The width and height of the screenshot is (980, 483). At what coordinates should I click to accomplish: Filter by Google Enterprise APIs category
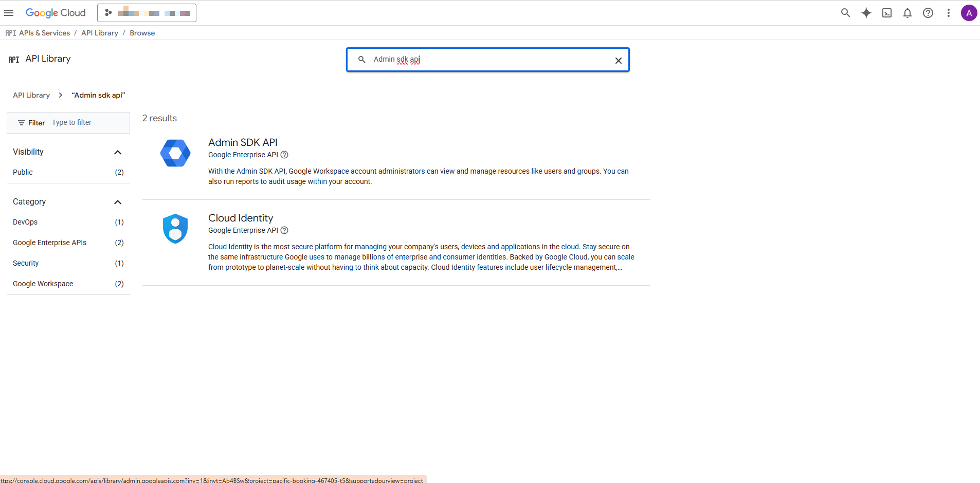pos(68,243)
